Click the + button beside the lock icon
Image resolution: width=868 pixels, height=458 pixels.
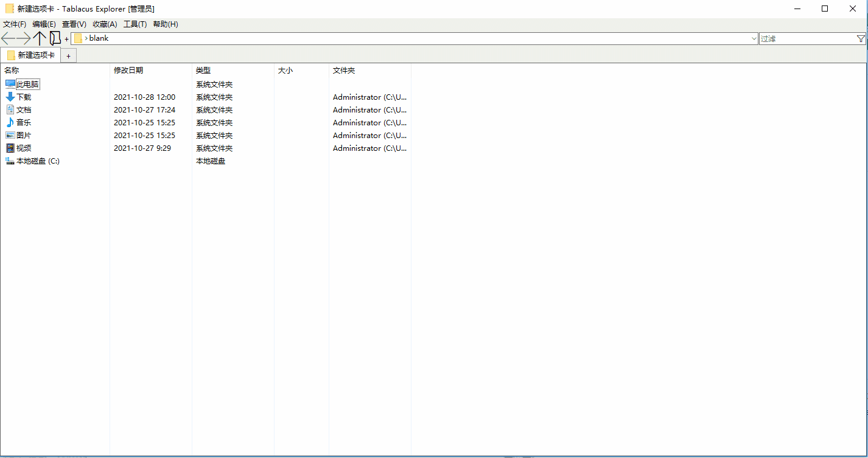click(66, 38)
